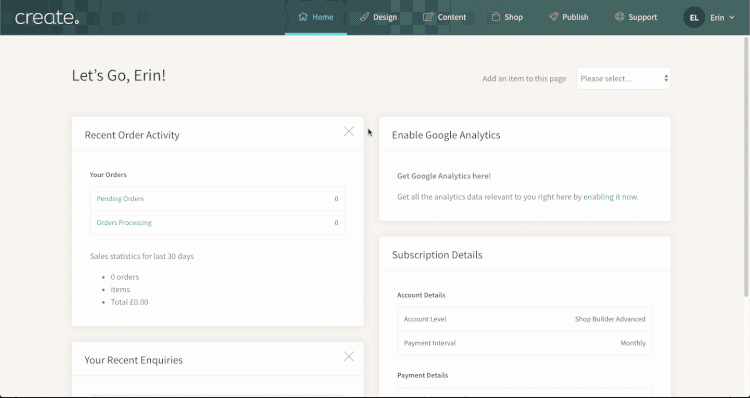Click the Home house icon
This screenshot has height=398, width=750.
click(303, 17)
